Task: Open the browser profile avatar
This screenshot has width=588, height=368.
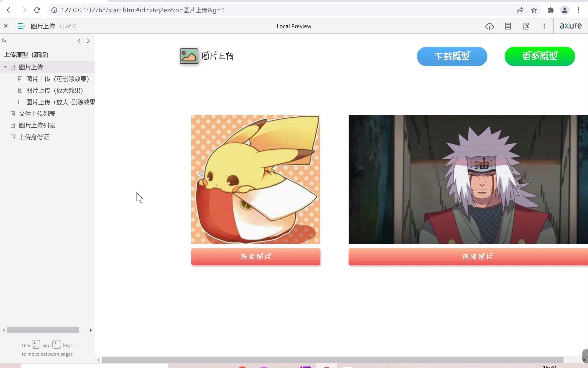Action: 565,10
